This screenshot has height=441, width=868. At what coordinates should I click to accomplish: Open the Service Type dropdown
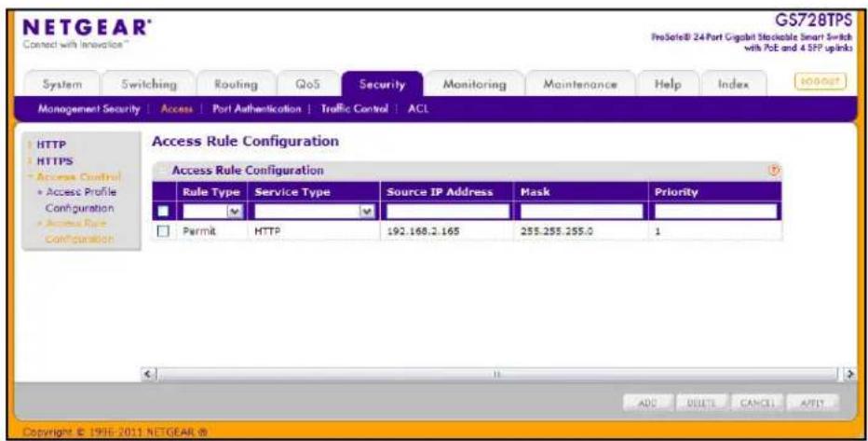tap(314, 211)
